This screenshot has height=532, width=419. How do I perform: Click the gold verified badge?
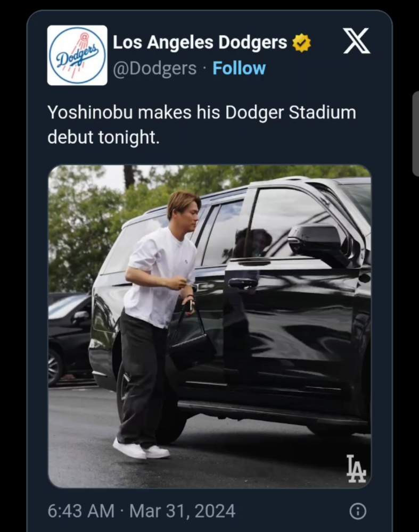(x=302, y=43)
